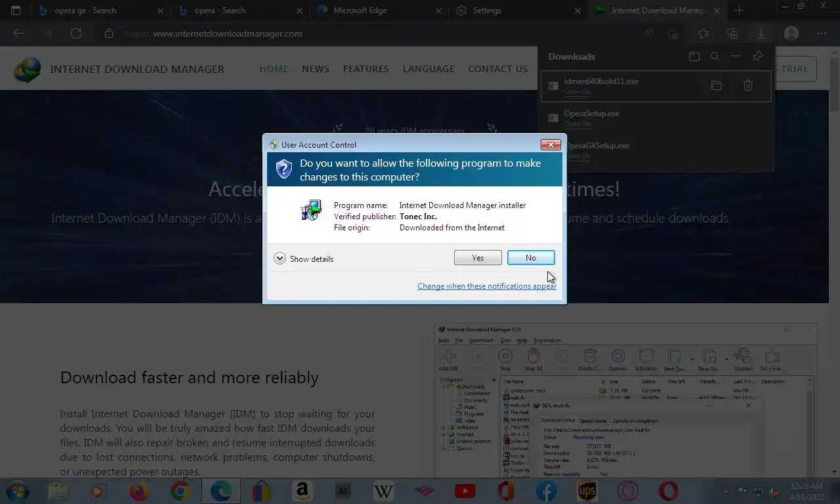Screen dimensions: 840x504
Task: Select OperaGXSetup.exe download entry
Action: pyautogui.click(x=656, y=150)
